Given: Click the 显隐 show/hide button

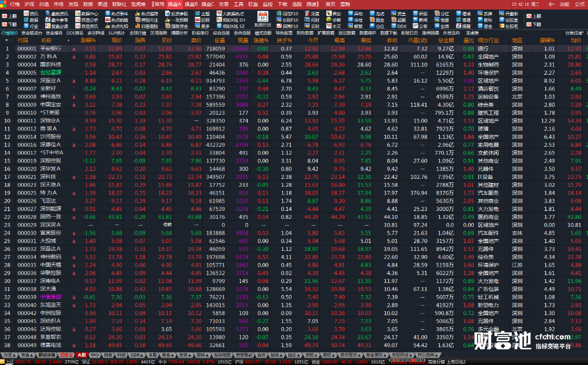Looking at the screenshot, I should 345,4.
